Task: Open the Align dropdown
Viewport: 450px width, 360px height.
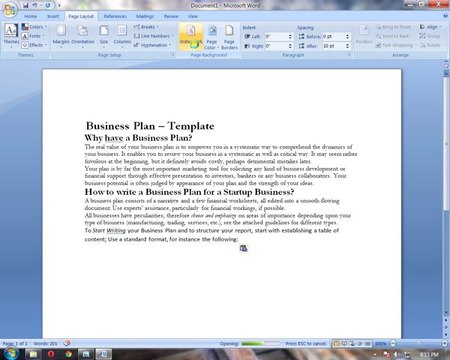Action: point(430,27)
